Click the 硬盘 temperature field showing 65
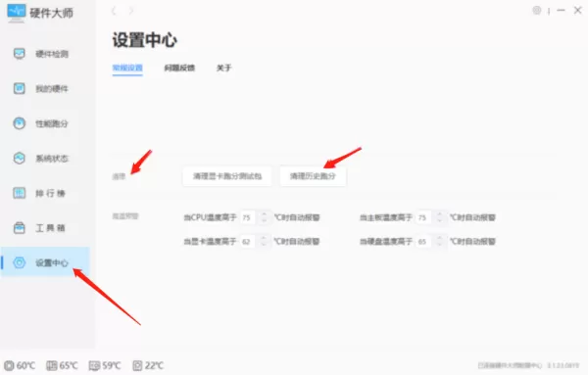Image resolution: width=588 pixels, height=375 pixels. [x=424, y=242]
